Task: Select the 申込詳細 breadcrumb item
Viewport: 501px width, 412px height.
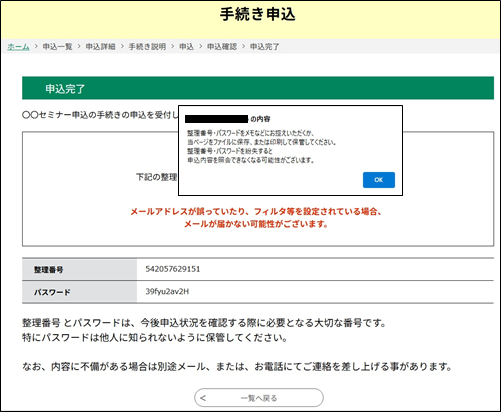Action: 100,47
